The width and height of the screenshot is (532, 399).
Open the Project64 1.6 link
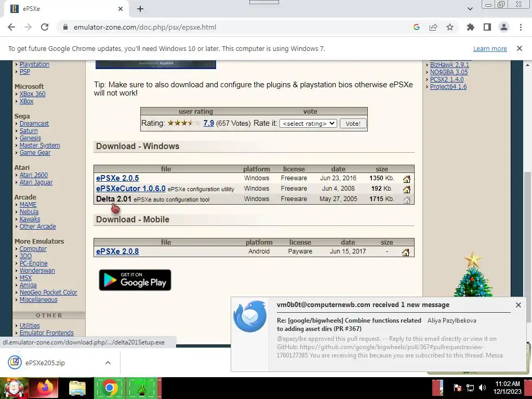point(448,87)
